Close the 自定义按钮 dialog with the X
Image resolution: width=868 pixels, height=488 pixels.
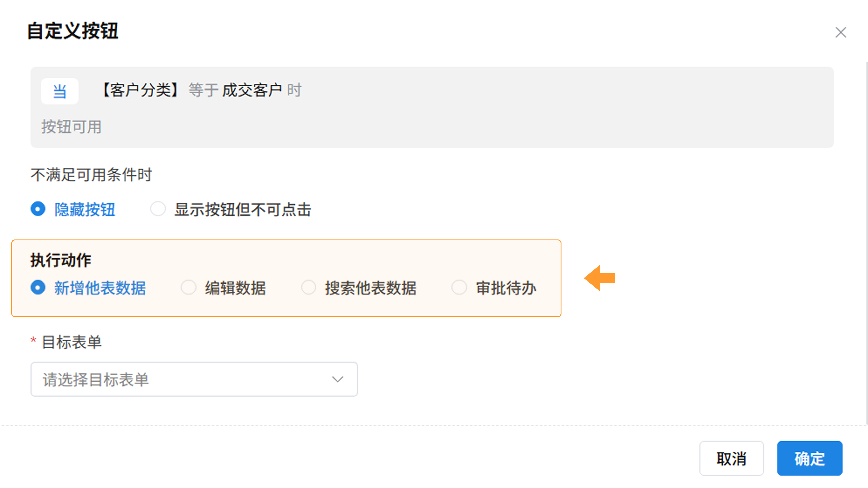(840, 33)
